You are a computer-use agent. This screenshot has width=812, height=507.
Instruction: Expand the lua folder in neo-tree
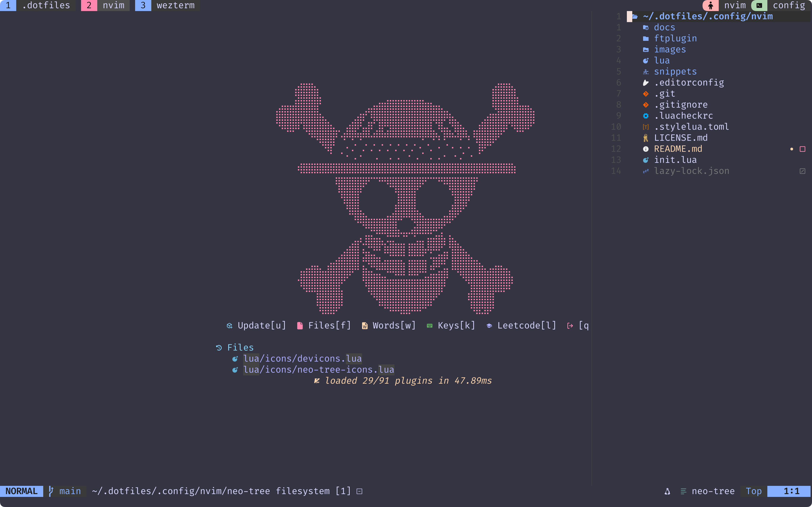[x=661, y=61]
